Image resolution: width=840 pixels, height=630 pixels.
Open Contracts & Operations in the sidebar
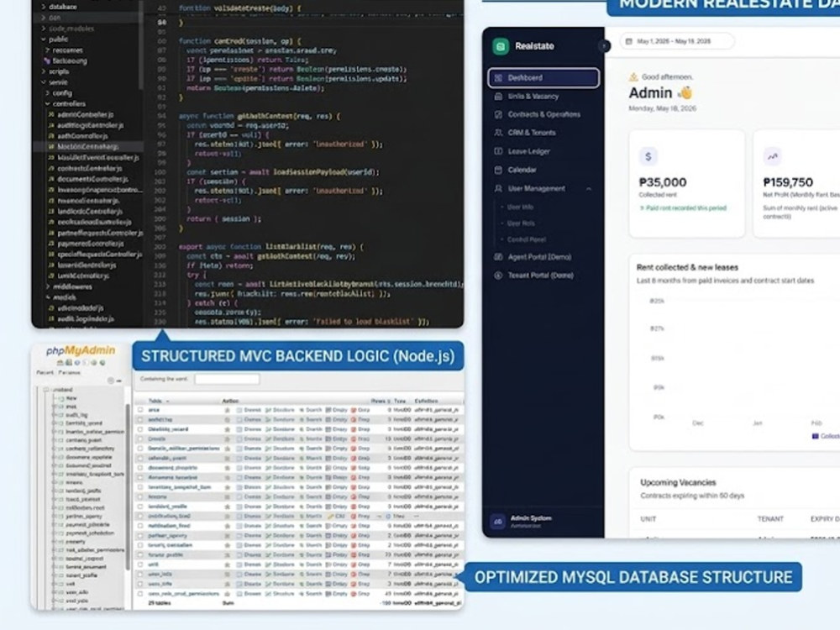click(543, 114)
